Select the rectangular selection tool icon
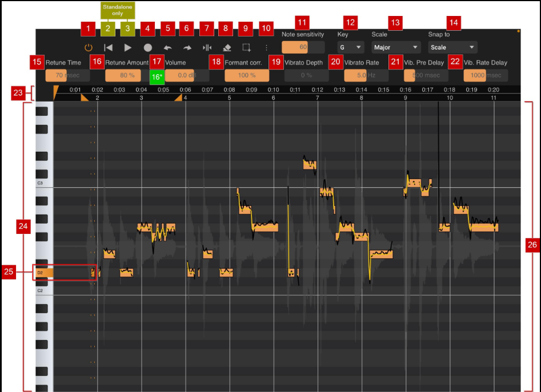Screen dimensions: 541x392 (x=246, y=47)
